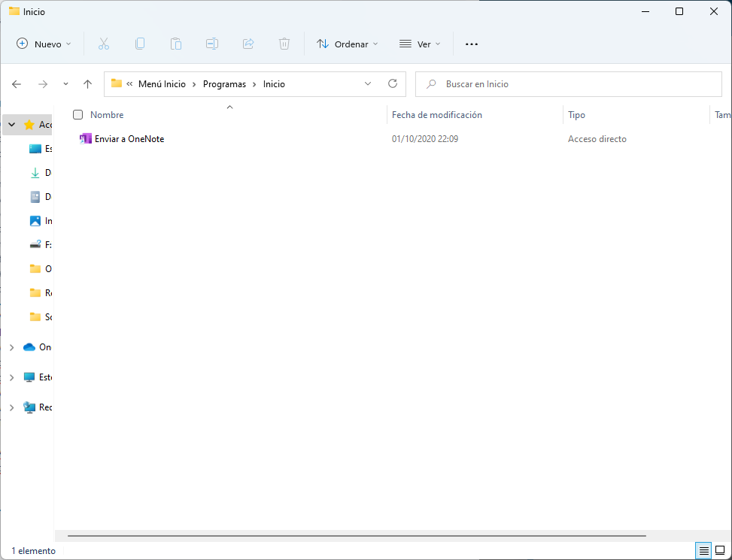Click the 01/10/2020 22:09 date cell
The width and height of the screenshot is (732, 560).
(425, 139)
